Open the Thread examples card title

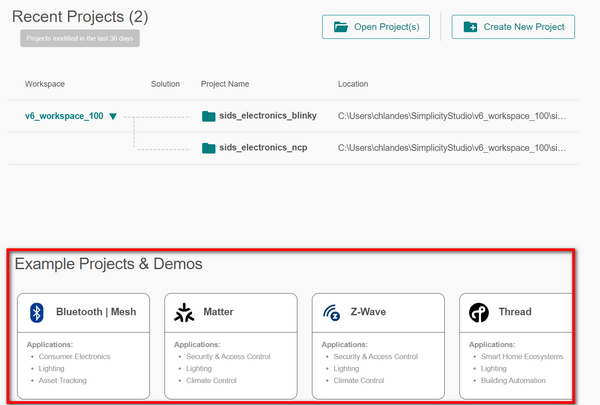tap(515, 312)
